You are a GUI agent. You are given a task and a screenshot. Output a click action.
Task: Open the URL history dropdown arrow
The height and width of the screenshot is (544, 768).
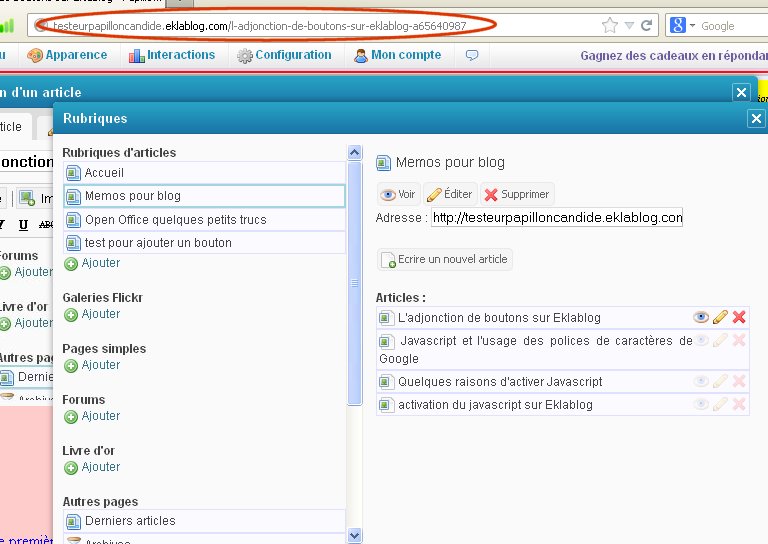[629, 25]
